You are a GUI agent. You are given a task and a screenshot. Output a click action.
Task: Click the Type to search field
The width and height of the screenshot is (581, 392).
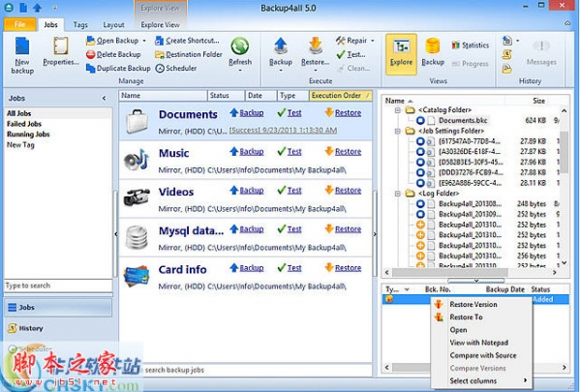coord(58,286)
